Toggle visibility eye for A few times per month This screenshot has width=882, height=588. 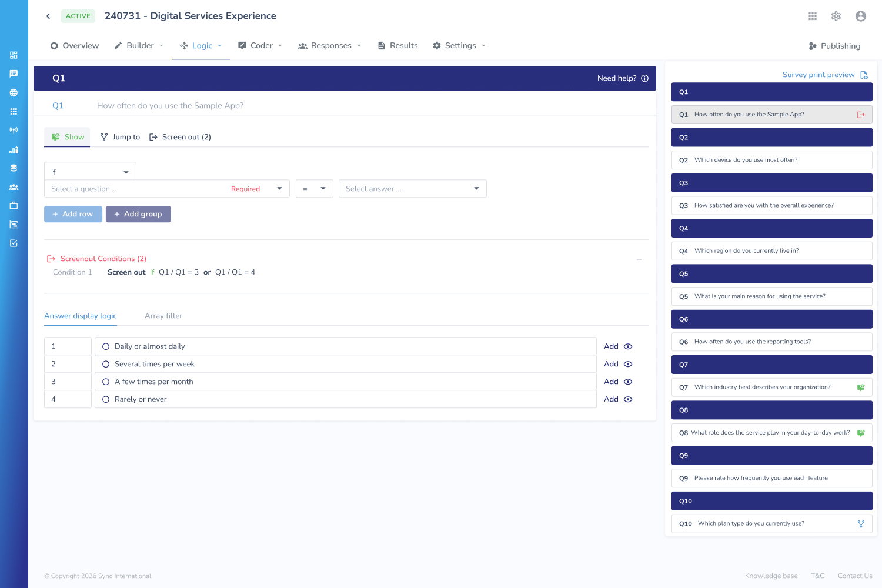pyautogui.click(x=628, y=382)
